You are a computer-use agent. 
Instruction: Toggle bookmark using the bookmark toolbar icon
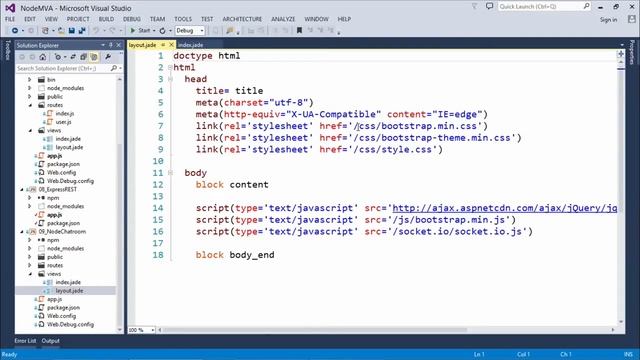point(299,31)
